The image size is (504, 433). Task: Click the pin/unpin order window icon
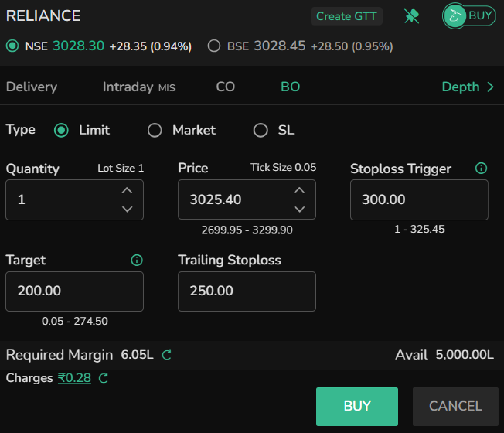coord(412,16)
